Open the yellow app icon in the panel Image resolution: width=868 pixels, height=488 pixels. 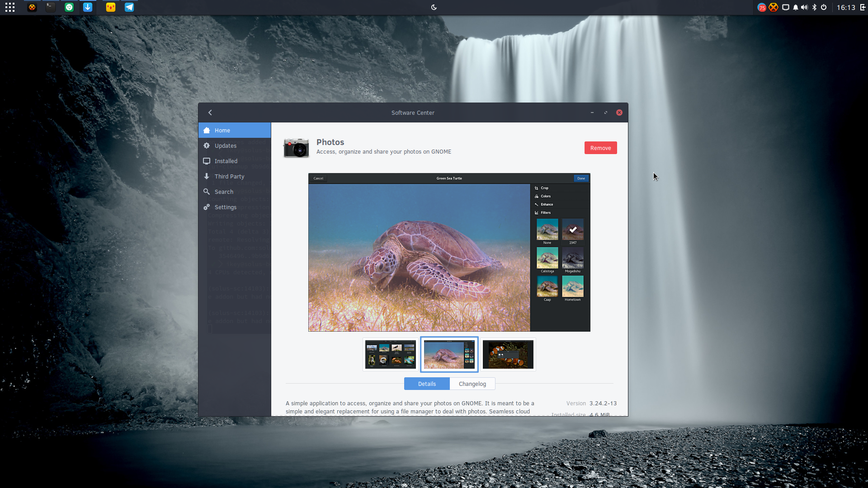pyautogui.click(x=111, y=7)
